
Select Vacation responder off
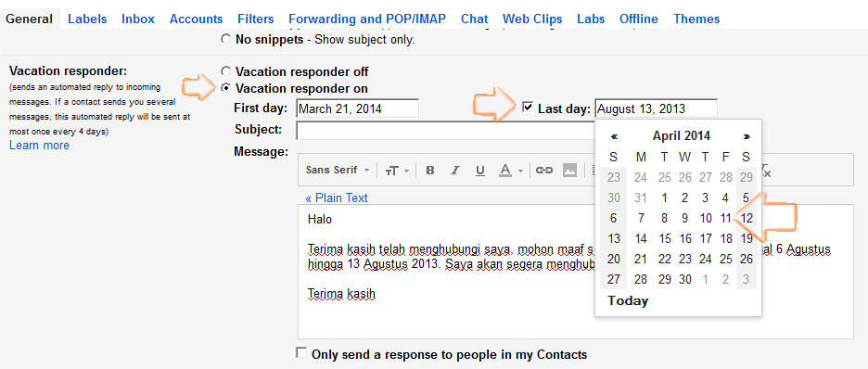[225, 71]
